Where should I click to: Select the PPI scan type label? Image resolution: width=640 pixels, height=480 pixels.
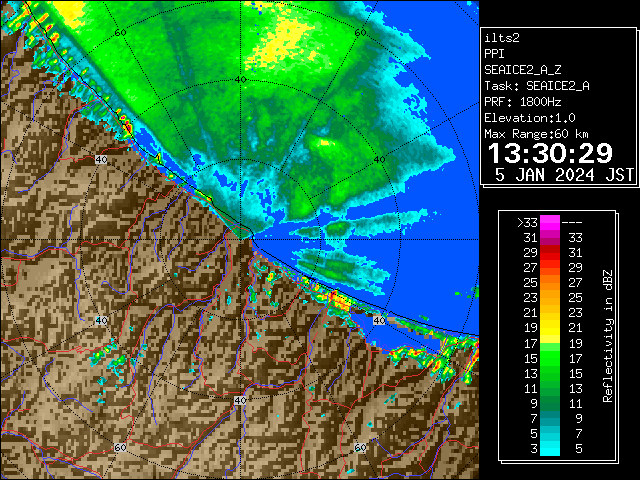[494, 54]
